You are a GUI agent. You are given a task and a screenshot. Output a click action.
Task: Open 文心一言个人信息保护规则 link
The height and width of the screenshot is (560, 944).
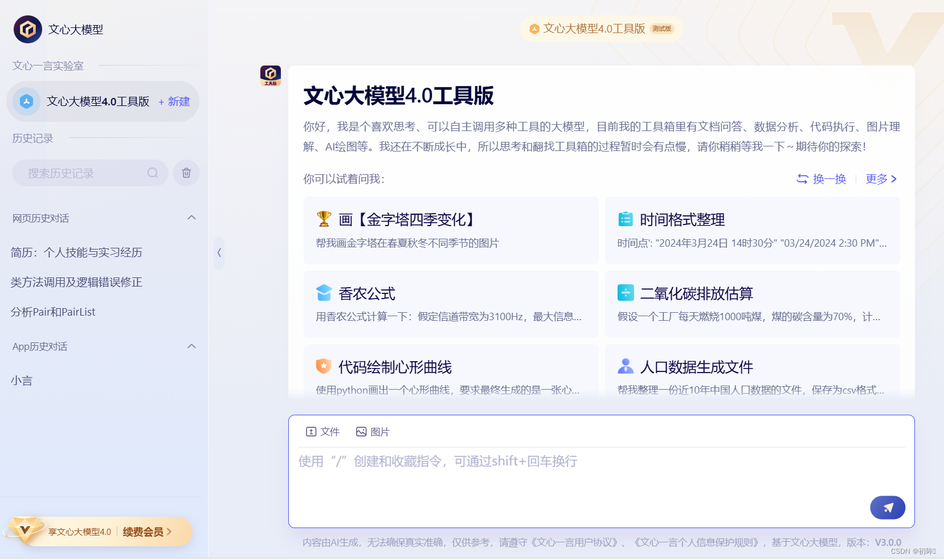698,542
